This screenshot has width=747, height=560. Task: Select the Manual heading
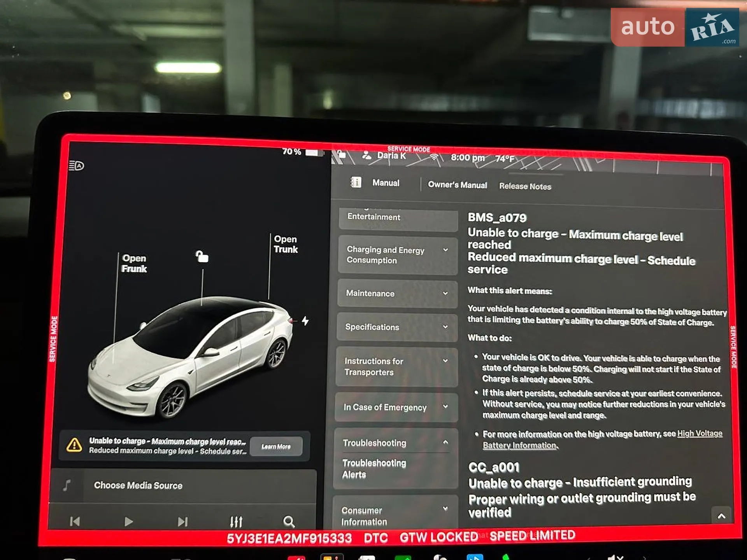click(386, 183)
